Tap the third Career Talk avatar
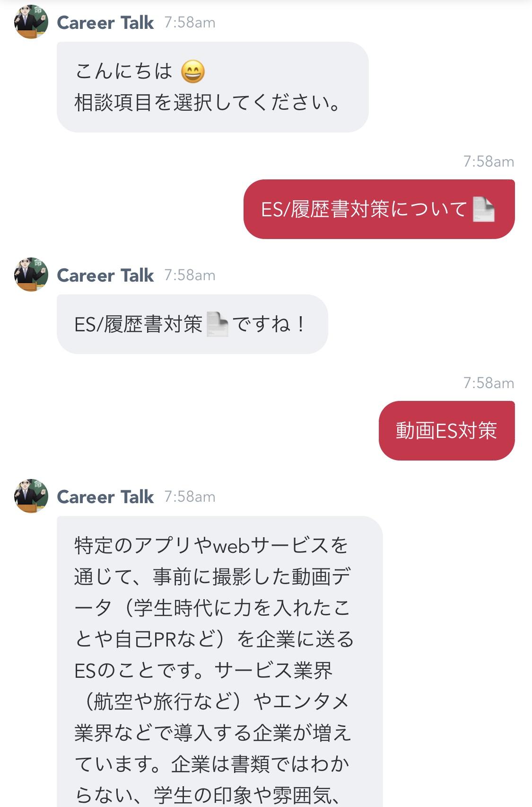The image size is (532, 807). tap(31, 496)
